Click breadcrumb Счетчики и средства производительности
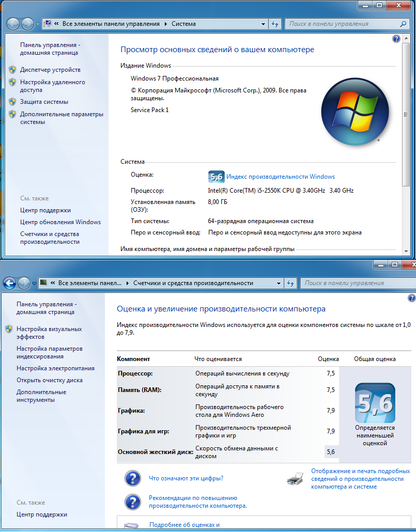Screen dimensions: 416x532 (193, 283)
